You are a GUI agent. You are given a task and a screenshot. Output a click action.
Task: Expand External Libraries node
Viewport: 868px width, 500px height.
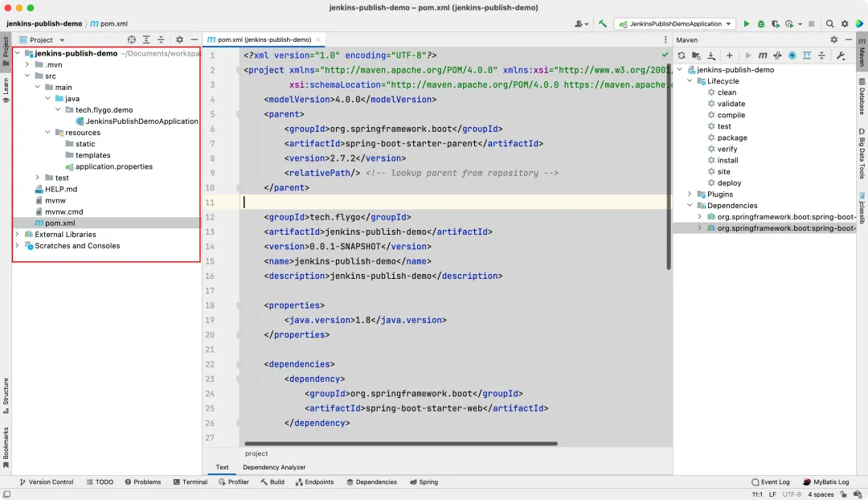click(17, 234)
